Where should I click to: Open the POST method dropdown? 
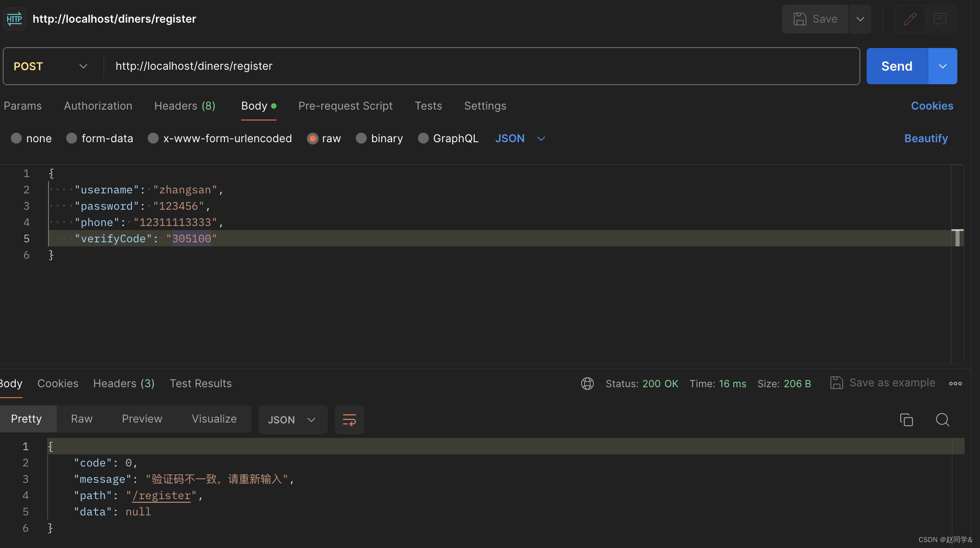(51, 66)
